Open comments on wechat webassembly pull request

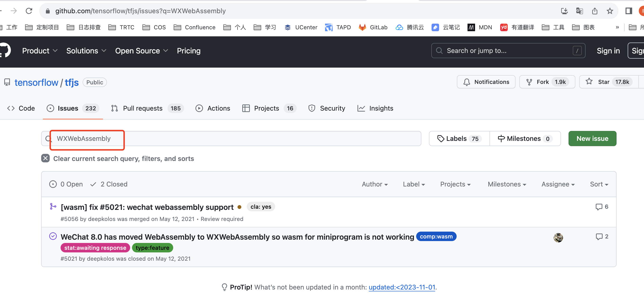pyautogui.click(x=601, y=207)
